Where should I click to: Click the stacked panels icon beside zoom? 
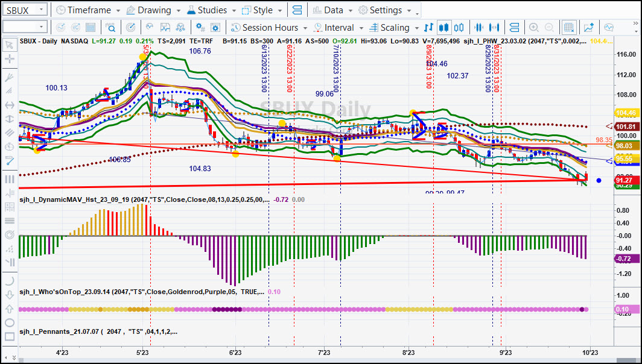click(x=514, y=27)
